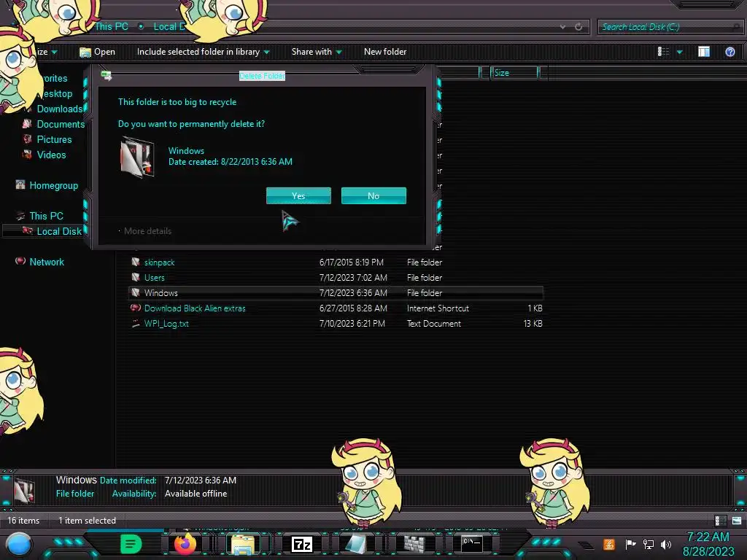747x560 pixels.
Task: Select the Users folder row
Action: pyautogui.click(x=336, y=278)
